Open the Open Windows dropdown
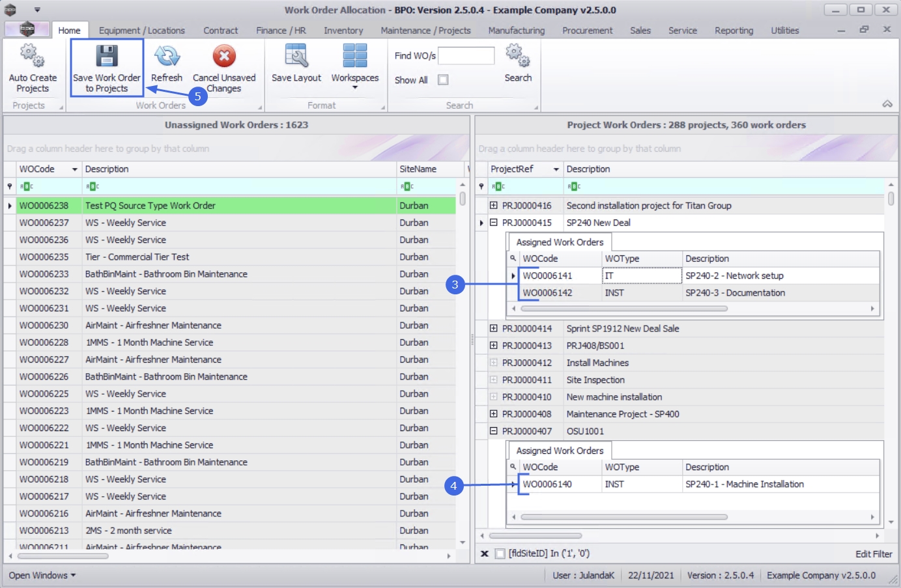Screen dimensions: 901x588 pyautogui.click(x=42, y=576)
